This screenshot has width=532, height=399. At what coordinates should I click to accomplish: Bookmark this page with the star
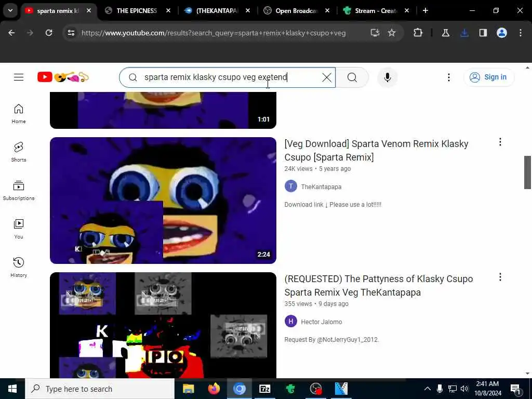(392, 33)
